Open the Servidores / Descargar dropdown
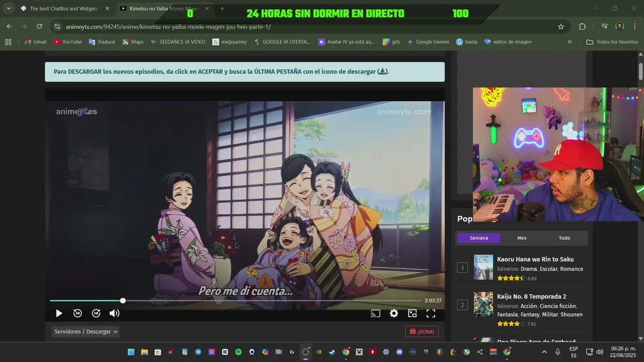Viewport: 644px width, 362px height. pyautogui.click(x=86, y=331)
